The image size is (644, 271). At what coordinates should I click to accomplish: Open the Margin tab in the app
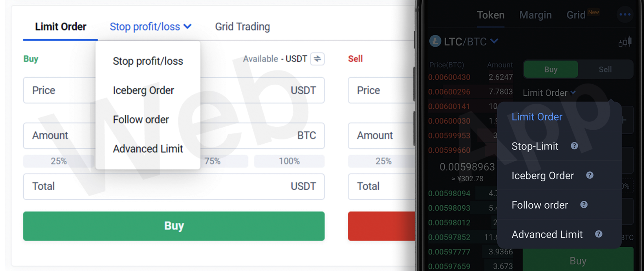(535, 15)
